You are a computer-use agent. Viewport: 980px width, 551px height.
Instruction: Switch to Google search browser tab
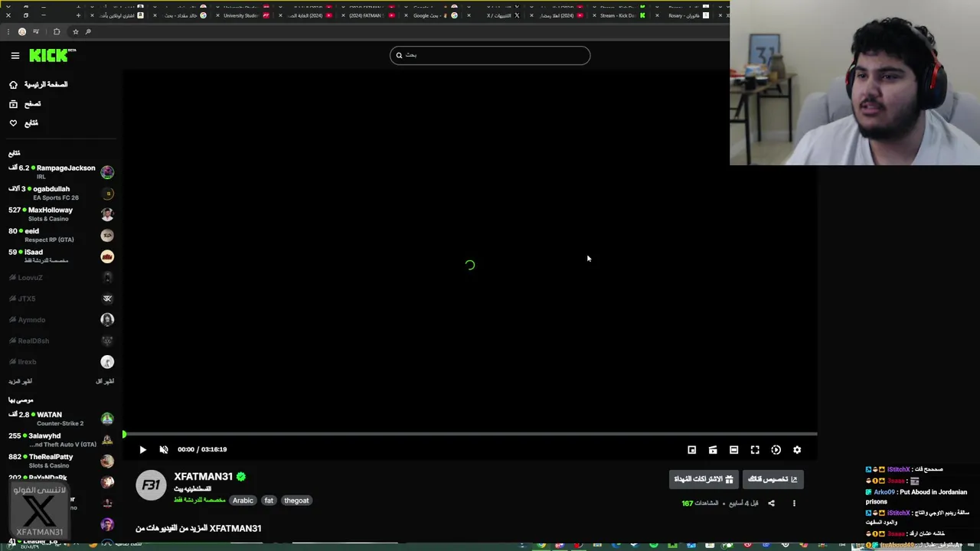[433, 15]
